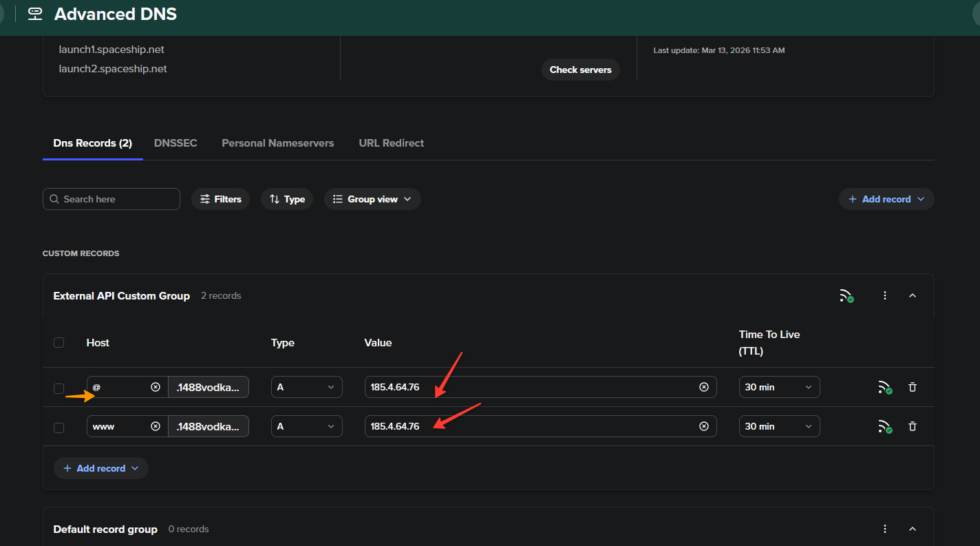Delete the @ host A record
The height and width of the screenshot is (546, 980).
912,388
